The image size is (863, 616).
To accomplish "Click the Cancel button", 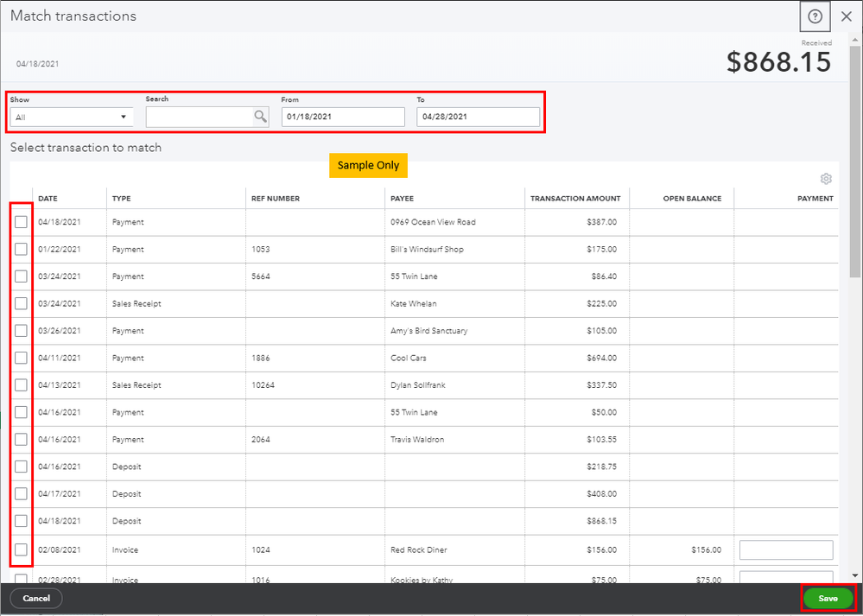I will [x=36, y=598].
